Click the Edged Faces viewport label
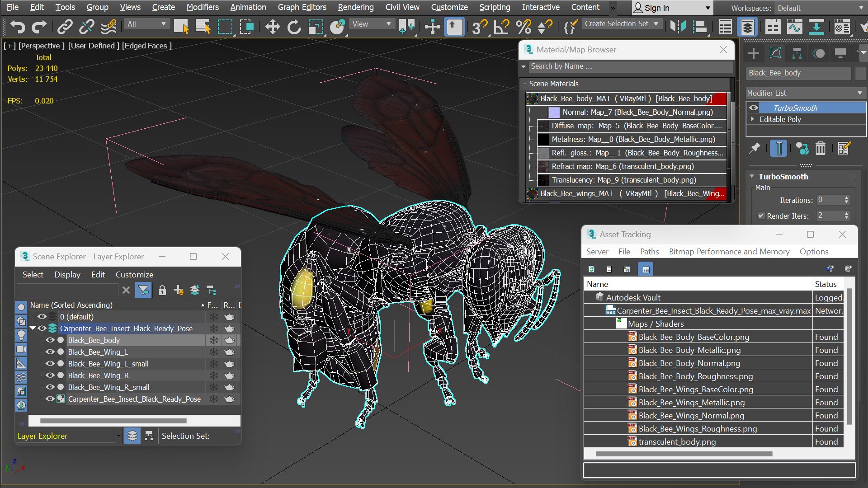Viewport: 868px width, 488px height. click(147, 46)
